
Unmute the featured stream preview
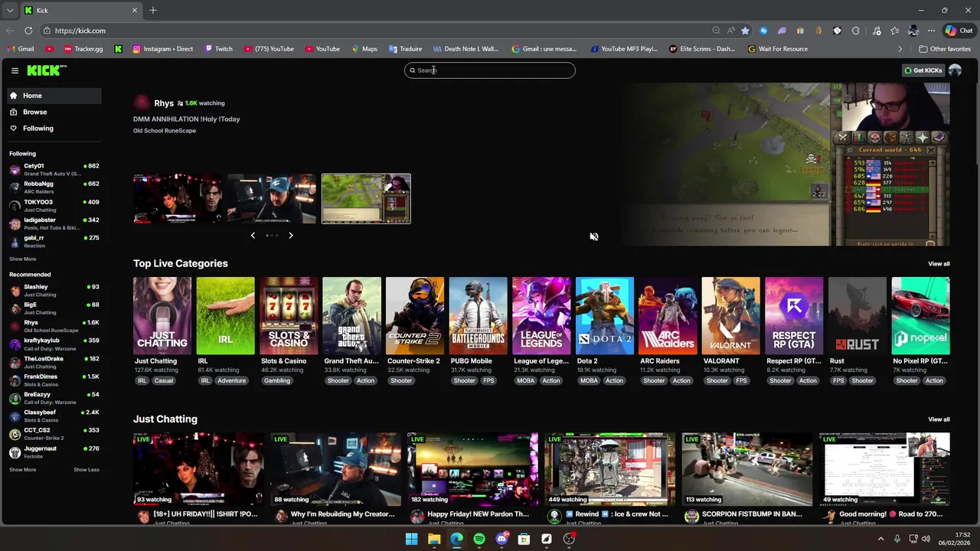(594, 236)
